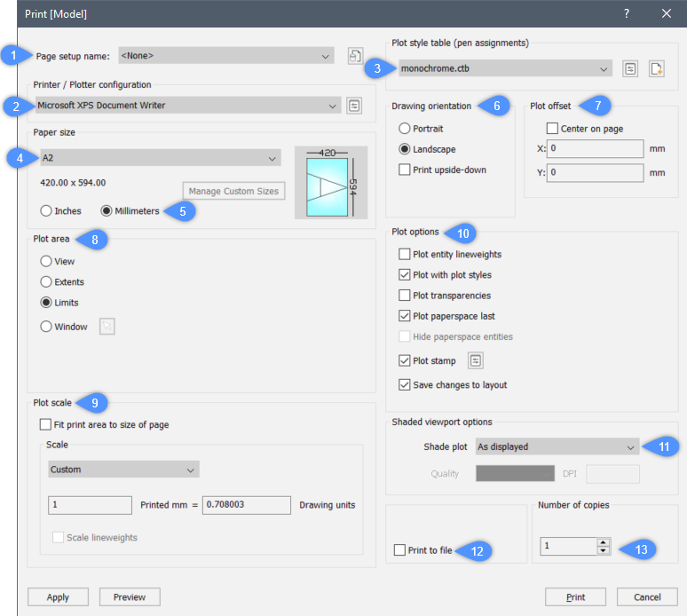Click the Drawing units scale input field
Viewport: 687px width, 616px height.
click(x=246, y=505)
